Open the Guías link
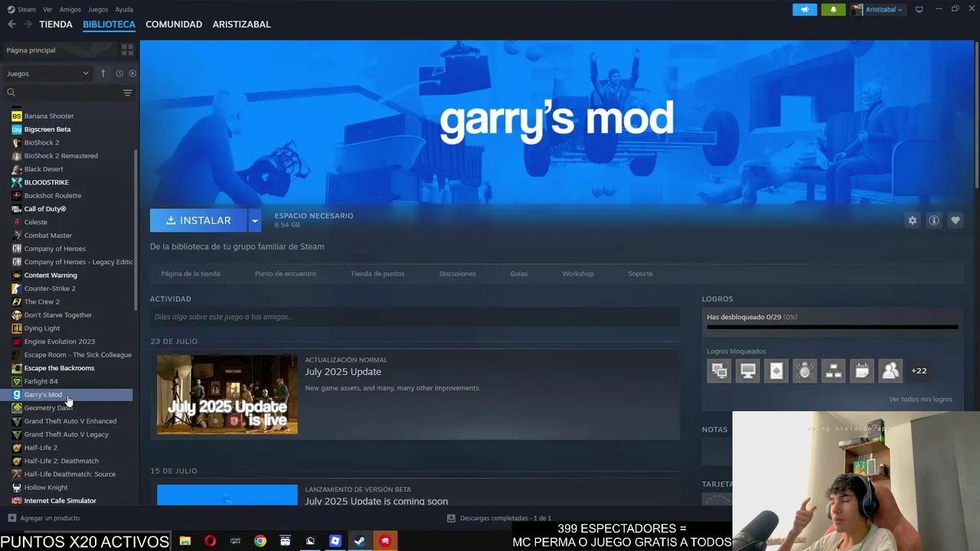 click(x=519, y=274)
